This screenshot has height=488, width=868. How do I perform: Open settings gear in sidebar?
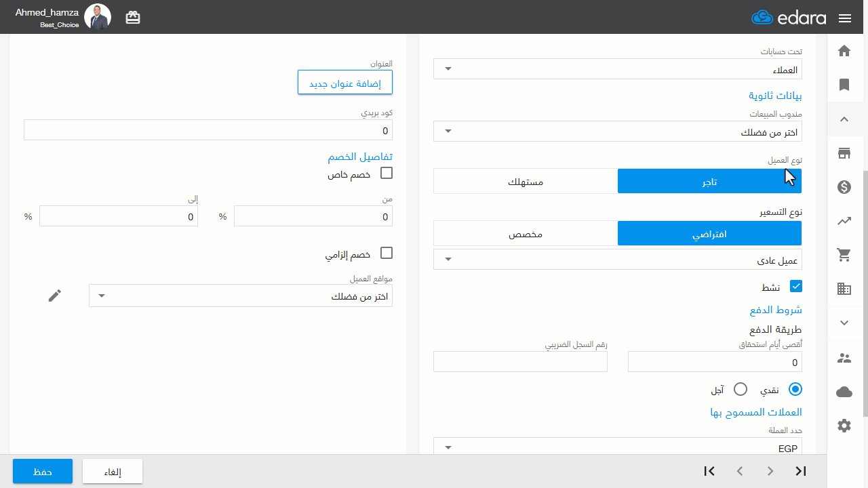click(844, 426)
